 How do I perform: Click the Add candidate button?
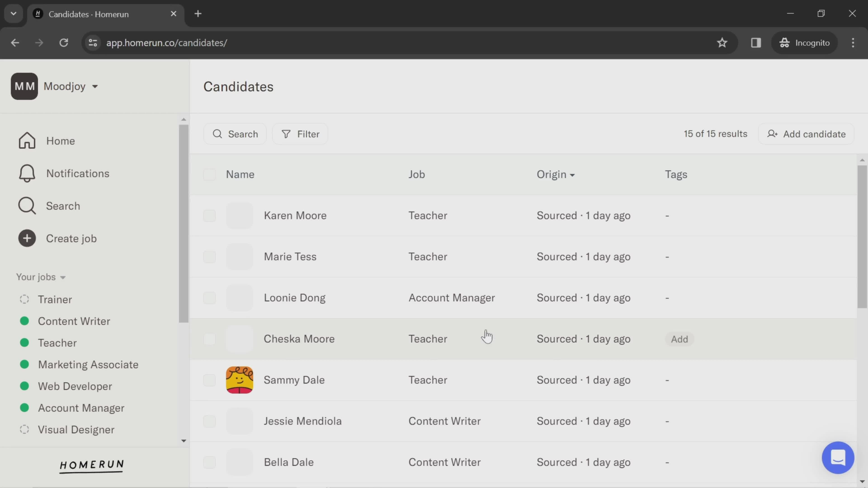click(806, 134)
